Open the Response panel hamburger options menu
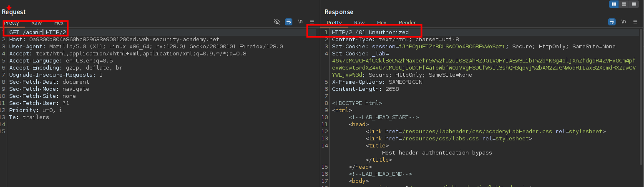Viewport: 644px width, 187px height. point(635,22)
